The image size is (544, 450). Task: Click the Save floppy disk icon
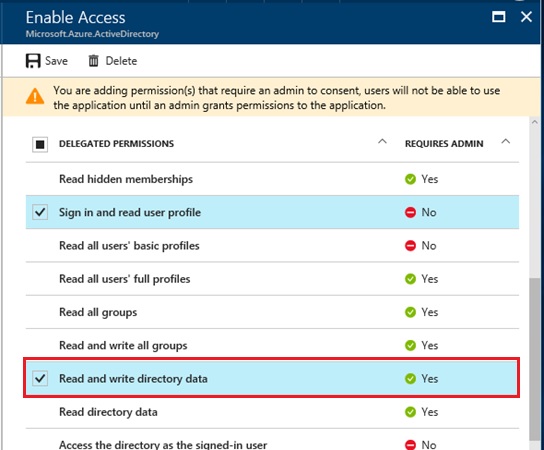click(33, 61)
